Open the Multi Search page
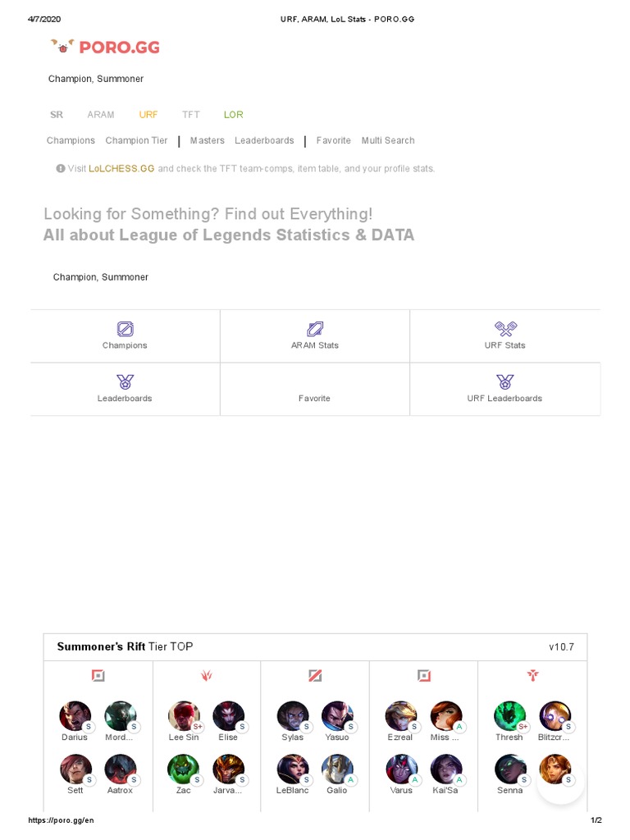 [388, 141]
